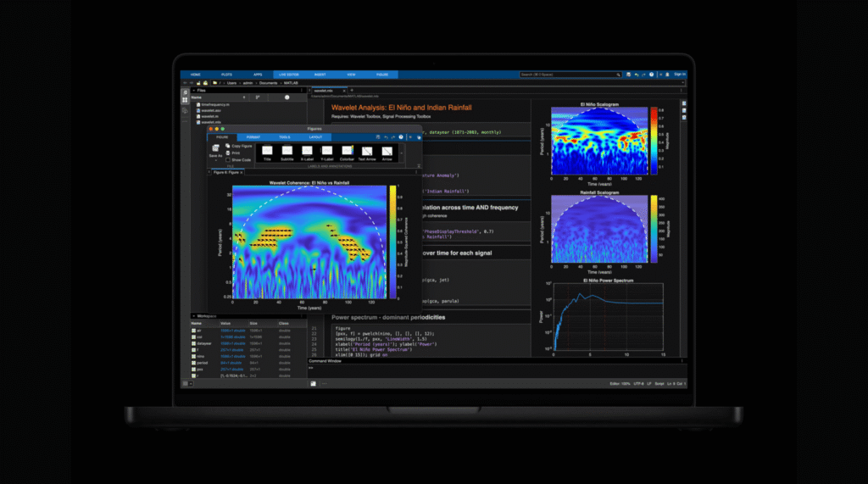Click the Sign In link

[679, 75]
